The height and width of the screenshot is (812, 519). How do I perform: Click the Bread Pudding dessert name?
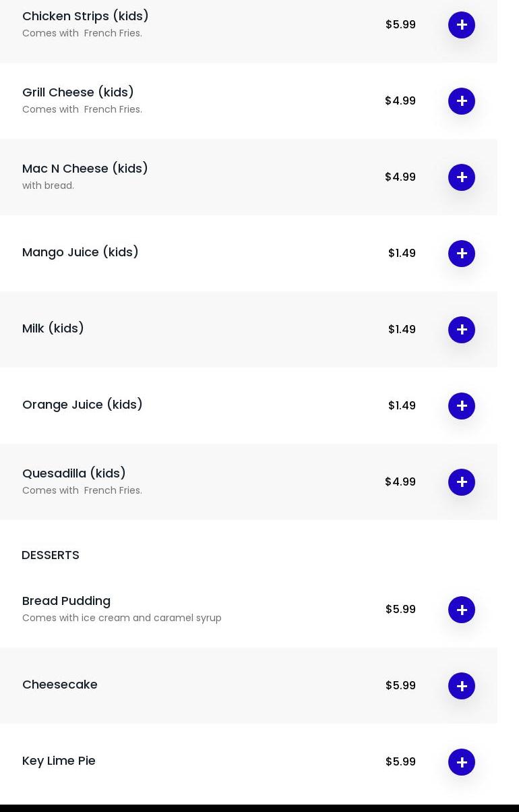[66, 600]
